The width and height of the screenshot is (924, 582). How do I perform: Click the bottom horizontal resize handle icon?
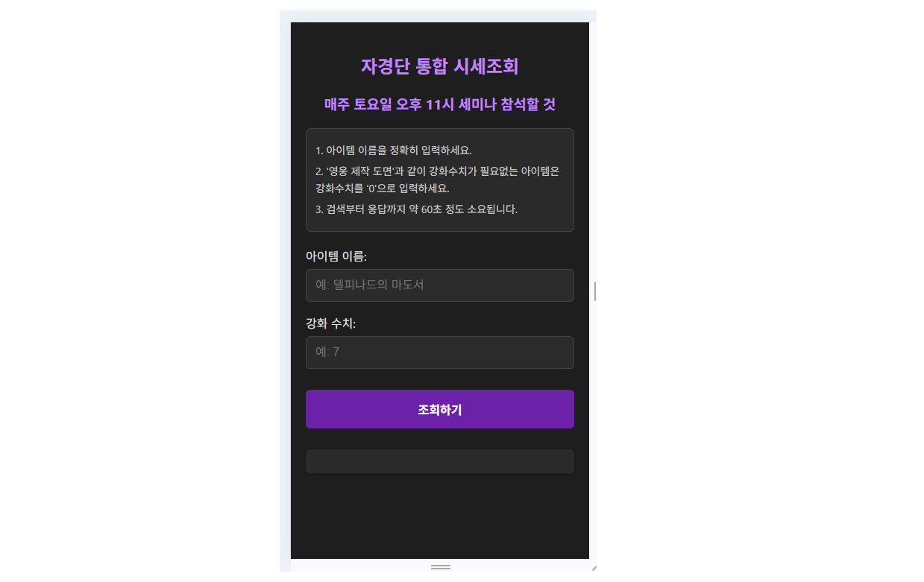(440, 567)
